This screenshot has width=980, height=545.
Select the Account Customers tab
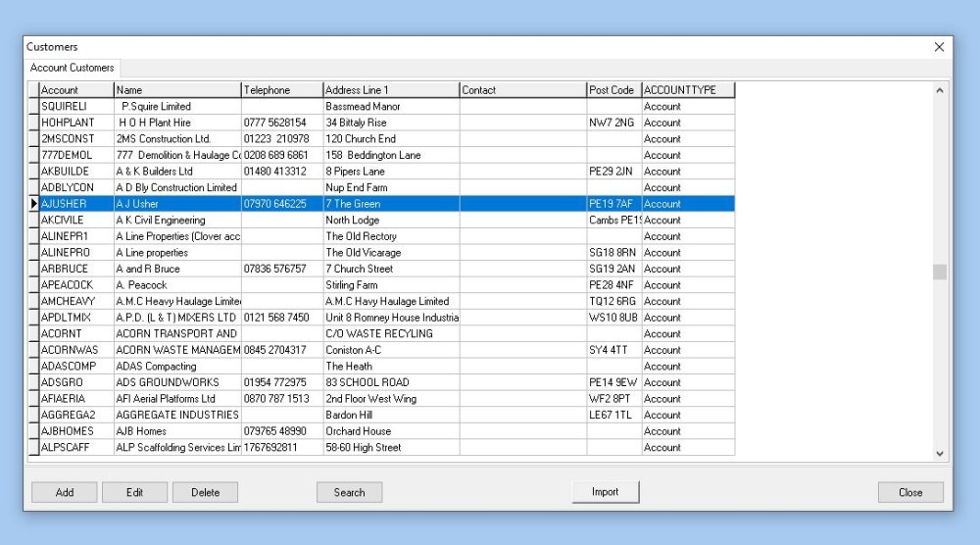pos(72,68)
